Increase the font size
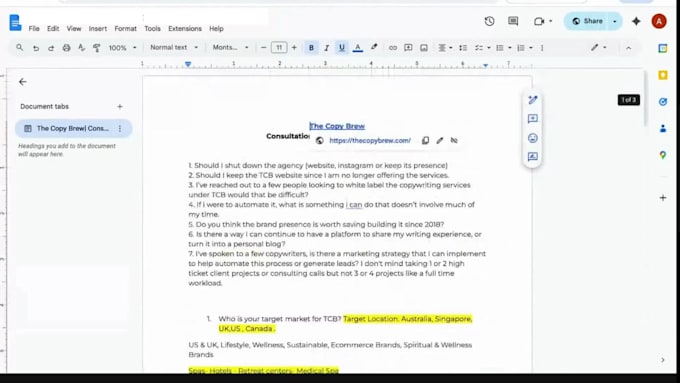Screen dimensions: 680x383 pyautogui.click(x=294, y=47)
